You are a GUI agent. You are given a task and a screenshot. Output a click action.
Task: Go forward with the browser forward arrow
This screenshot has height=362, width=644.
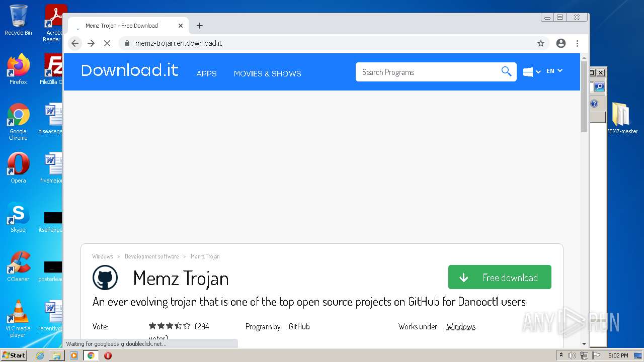91,43
